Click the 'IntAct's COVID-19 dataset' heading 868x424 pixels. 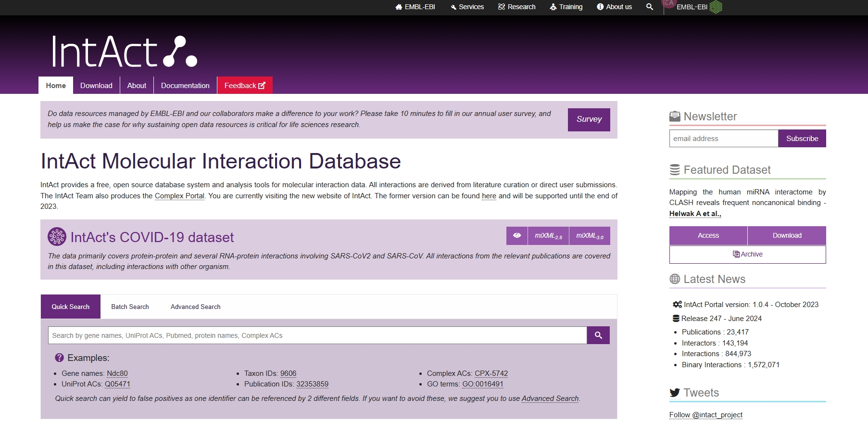click(152, 237)
